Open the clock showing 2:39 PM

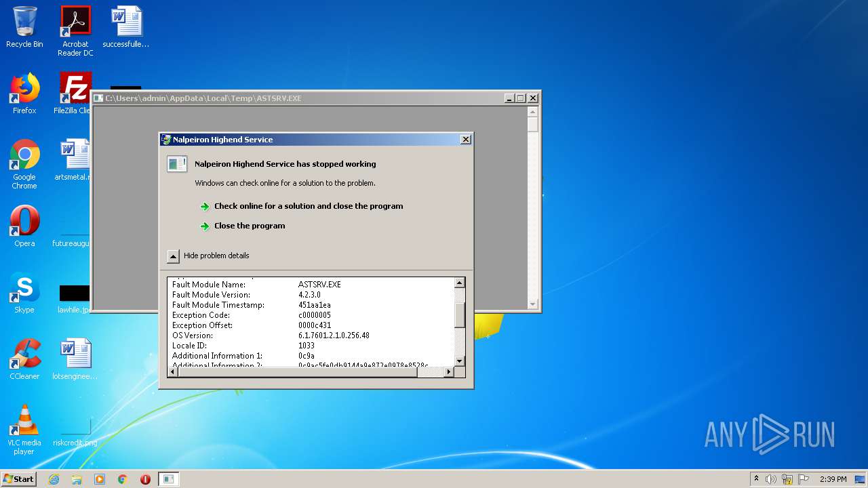[833, 479]
